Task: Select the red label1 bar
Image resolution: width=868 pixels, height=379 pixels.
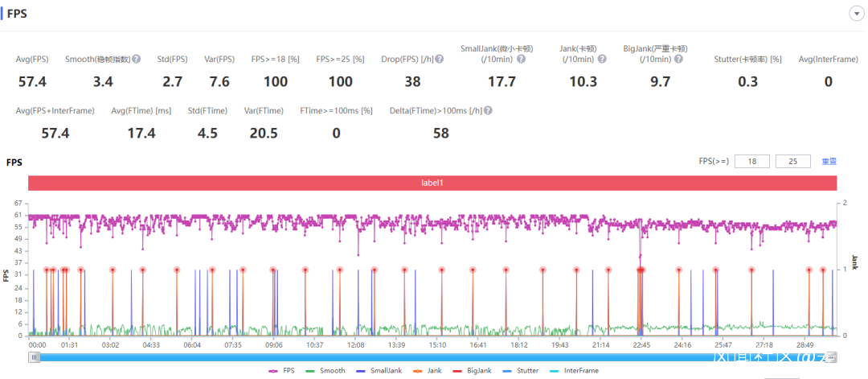Action: pyautogui.click(x=432, y=183)
